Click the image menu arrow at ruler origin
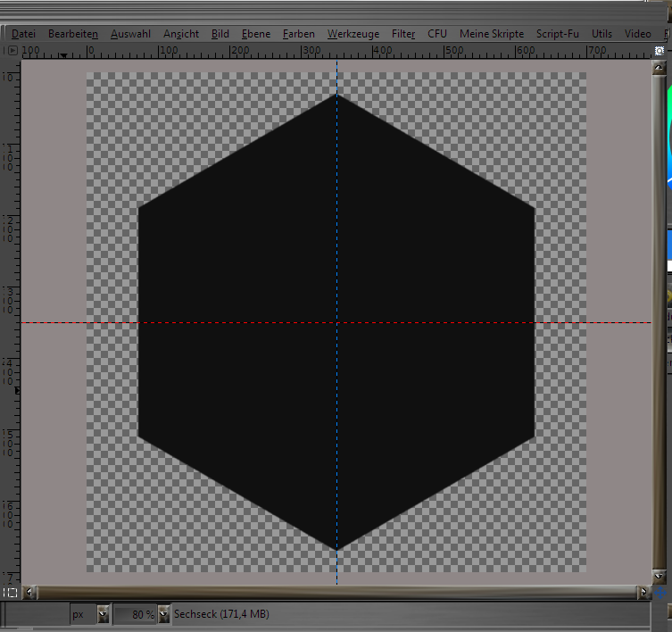Viewport: 672px width, 632px height. 11,52
